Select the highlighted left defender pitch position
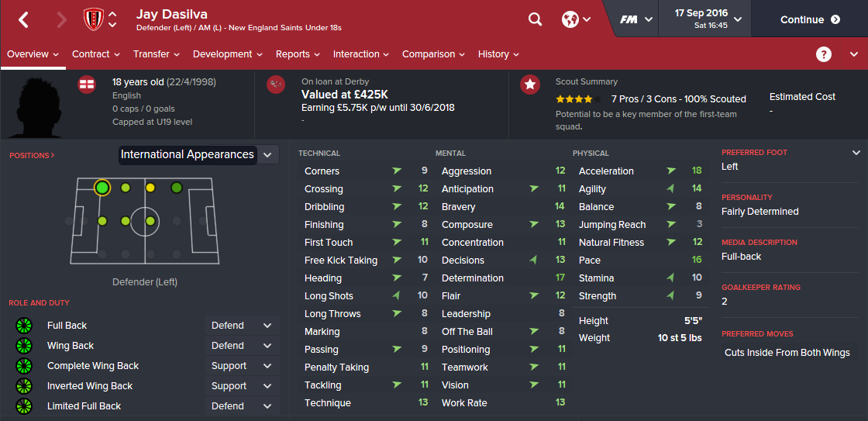This screenshot has height=421, width=868. (102, 188)
